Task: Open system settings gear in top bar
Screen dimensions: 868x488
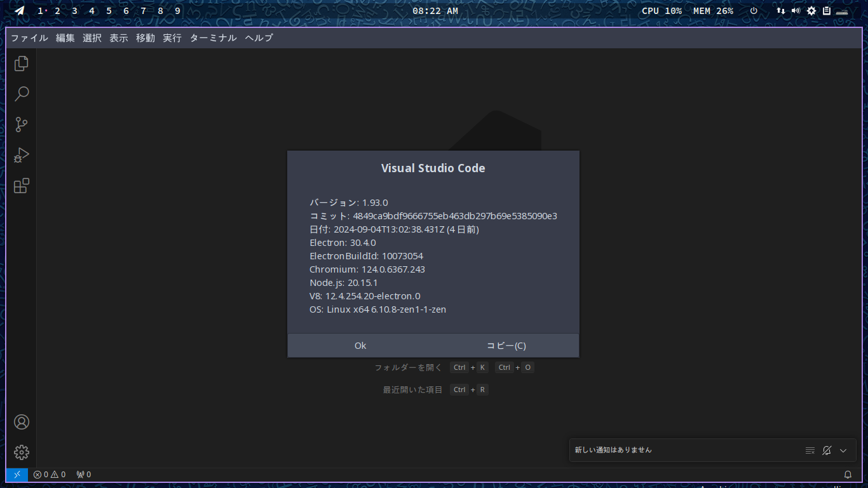Action: click(811, 11)
